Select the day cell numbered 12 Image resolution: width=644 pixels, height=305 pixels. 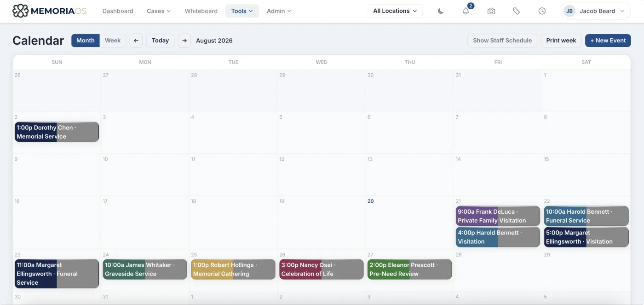coord(322,175)
